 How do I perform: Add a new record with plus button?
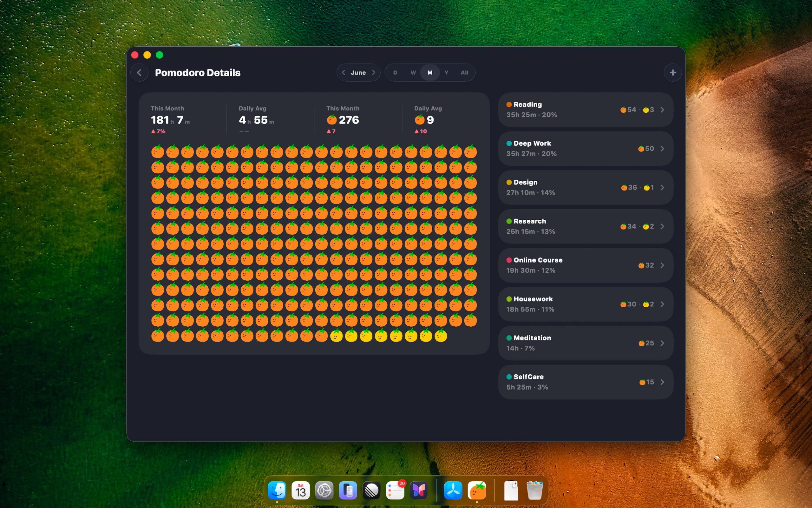click(672, 73)
